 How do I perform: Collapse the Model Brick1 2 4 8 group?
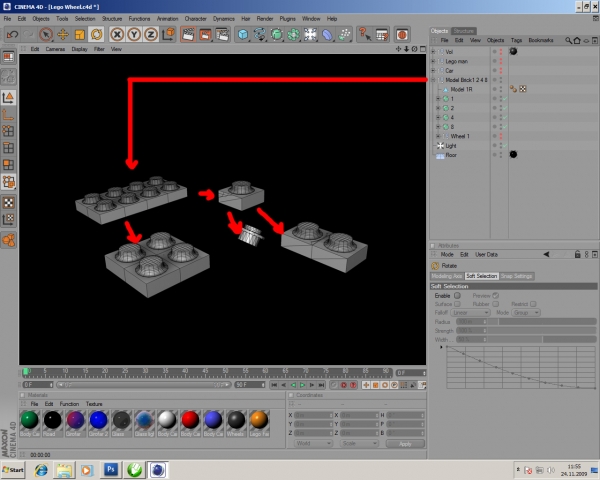433,80
